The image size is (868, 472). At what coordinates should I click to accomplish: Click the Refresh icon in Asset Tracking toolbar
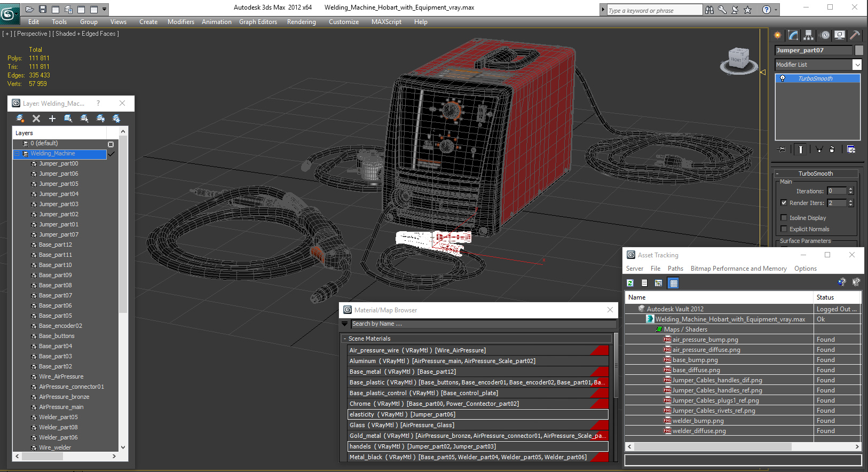click(x=630, y=283)
